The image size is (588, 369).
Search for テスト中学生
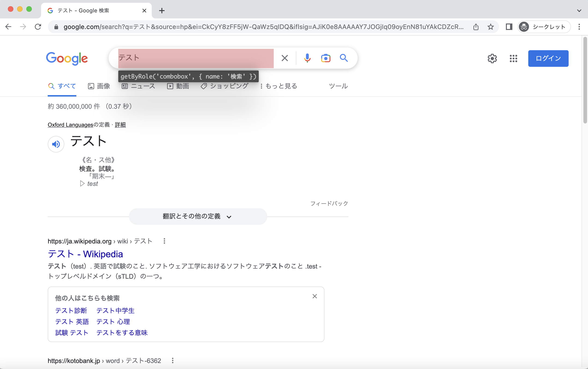pos(116,311)
